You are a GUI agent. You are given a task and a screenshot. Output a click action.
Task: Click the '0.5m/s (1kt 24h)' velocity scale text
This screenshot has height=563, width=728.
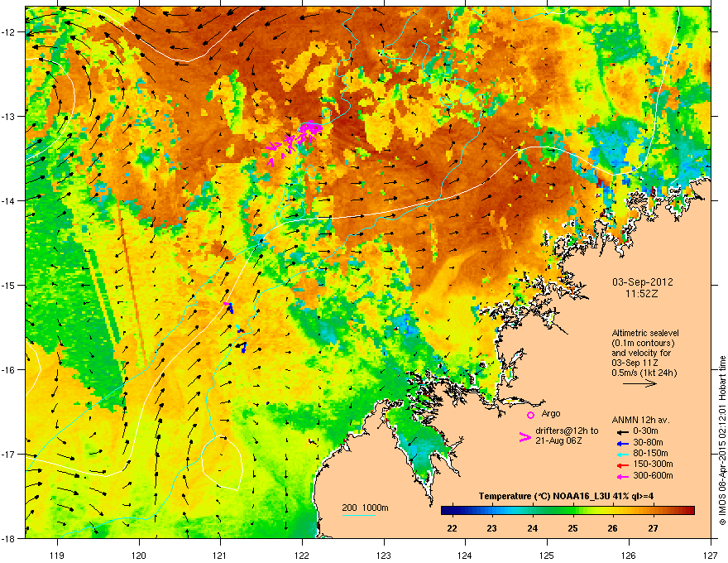[644, 373]
